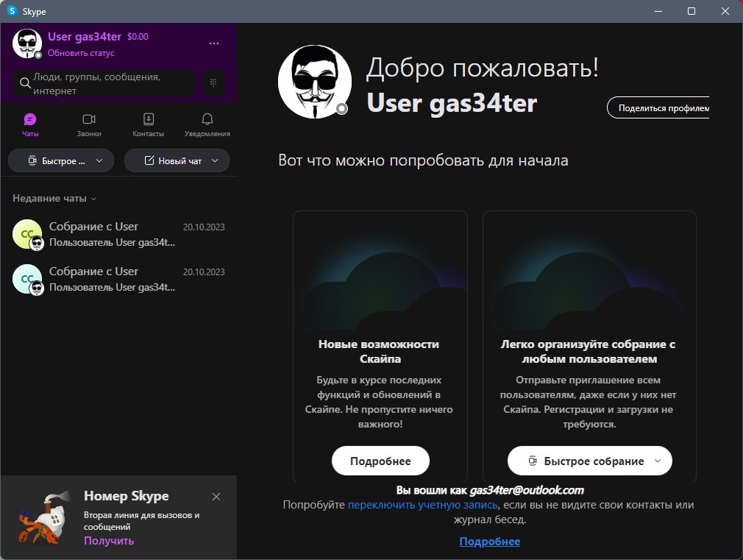Open the Contacts tab
Viewport: 743px width, 560px height.
148,125
